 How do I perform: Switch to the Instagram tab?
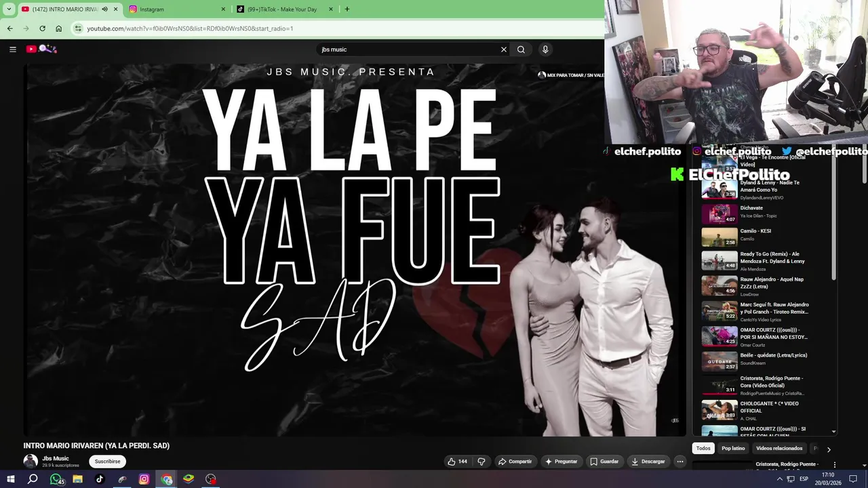tap(178, 9)
